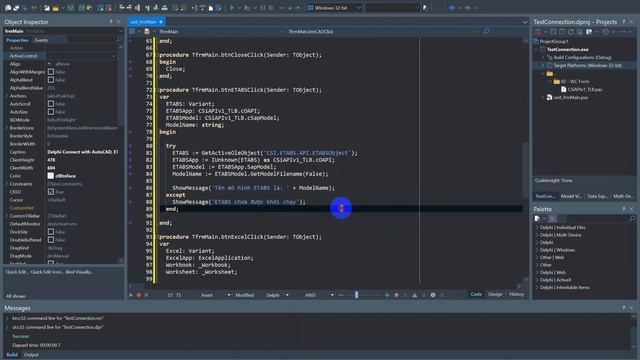640x360 pixels.
Task: Click the green Run button in toolbar
Action: (x=232, y=8)
